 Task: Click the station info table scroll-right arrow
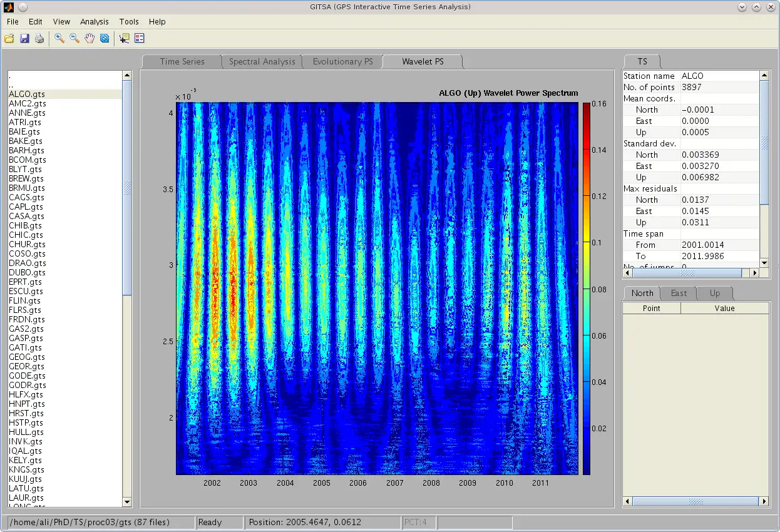[754, 273]
